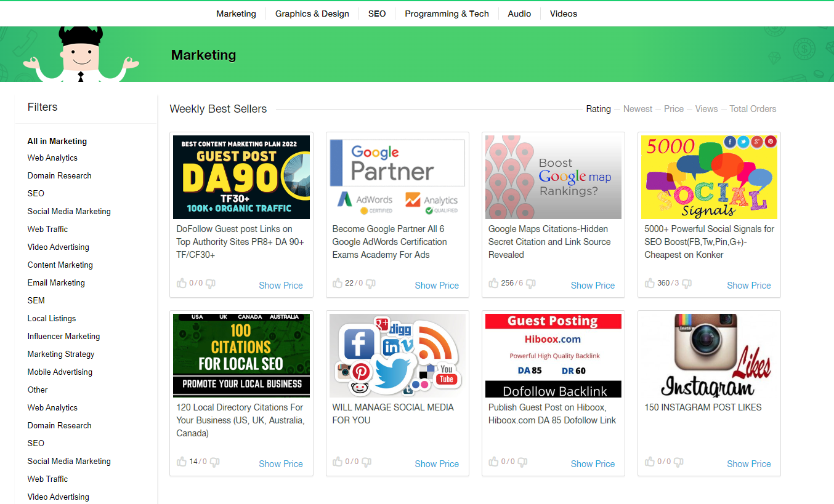
Task: Thumbs up the Google Partner listing
Action: click(x=338, y=284)
